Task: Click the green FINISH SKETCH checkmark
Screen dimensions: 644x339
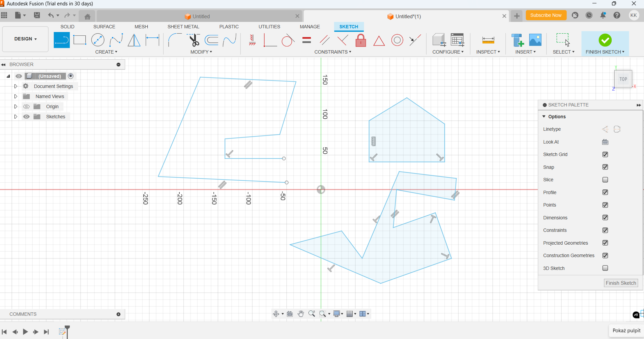Action: (605, 40)
